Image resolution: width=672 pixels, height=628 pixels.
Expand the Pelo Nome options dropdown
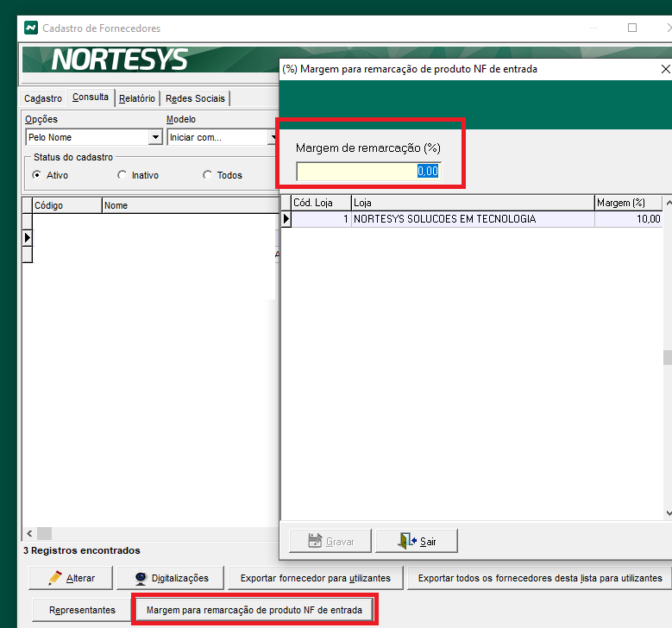coord(155,137)
